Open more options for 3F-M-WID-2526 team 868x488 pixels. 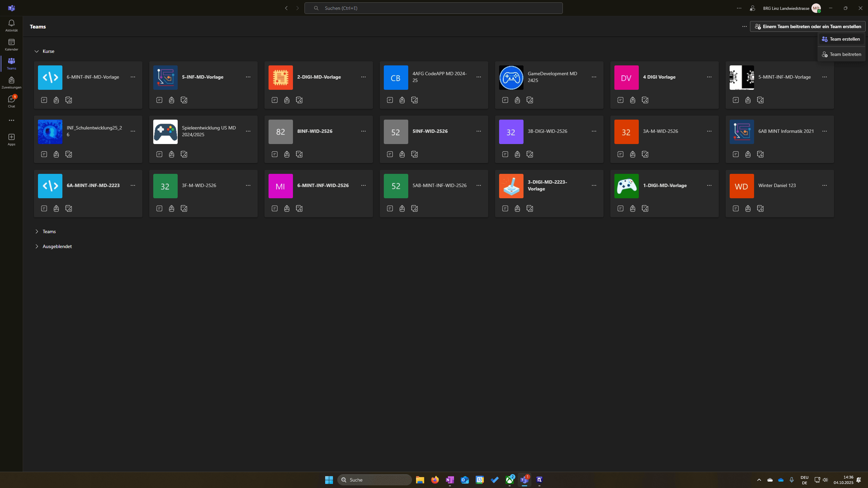click(x=248, y=185)
